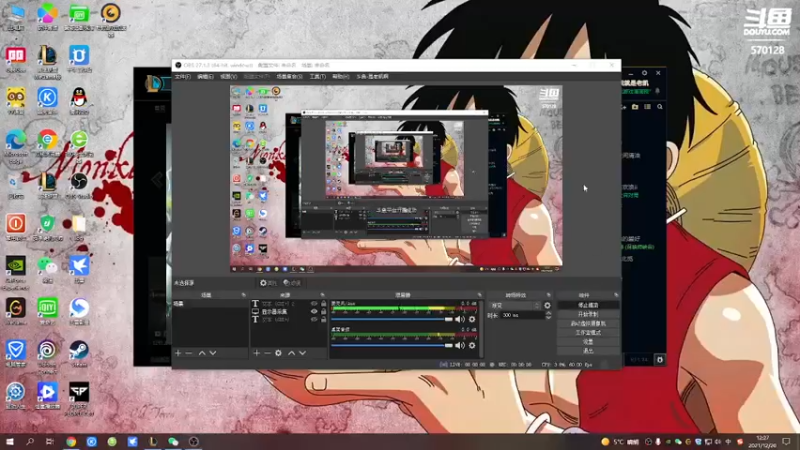Open Settings from the Controls panel
This screenshot has width=800, height=450.
tap(588, 342)
